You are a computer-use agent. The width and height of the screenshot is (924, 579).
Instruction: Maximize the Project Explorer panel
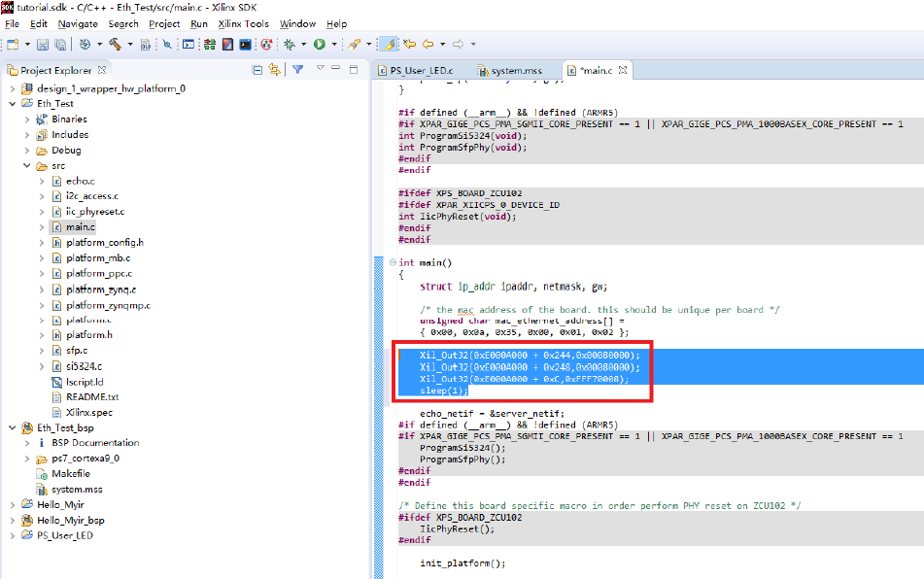tap(354, 69)
